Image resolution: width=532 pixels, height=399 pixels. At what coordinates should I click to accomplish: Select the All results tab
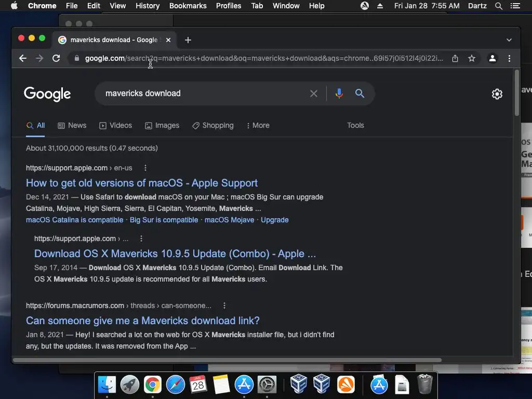(x=36, y=126)
